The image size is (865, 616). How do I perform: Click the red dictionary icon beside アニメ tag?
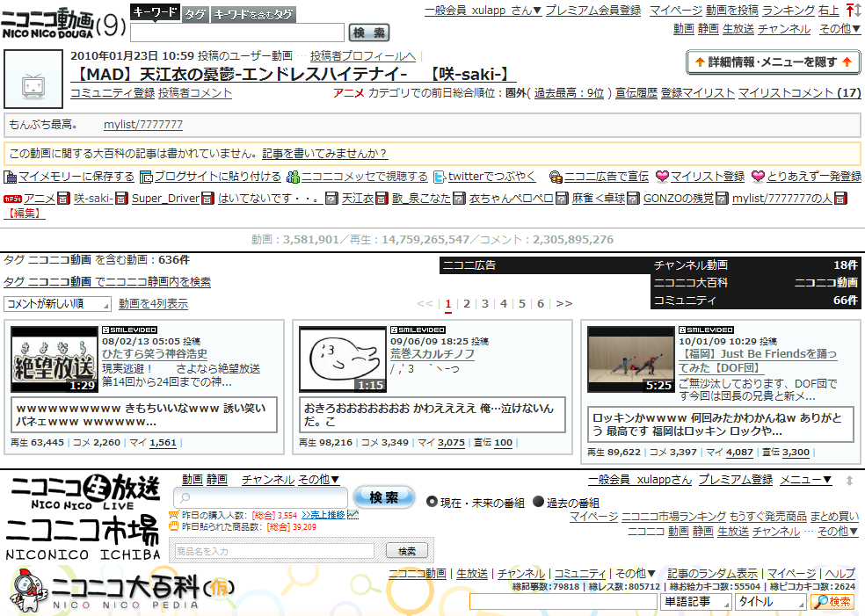tap(64, 198)
